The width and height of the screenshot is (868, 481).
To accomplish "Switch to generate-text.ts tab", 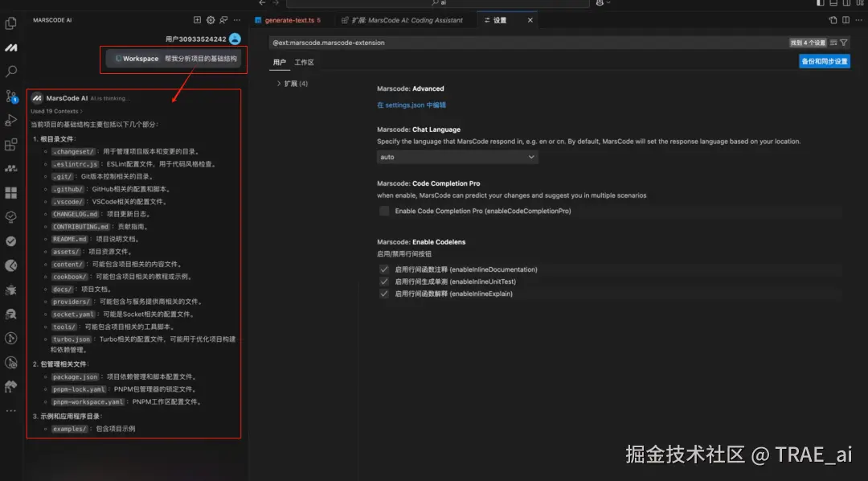I will click(x=289, y=20).
